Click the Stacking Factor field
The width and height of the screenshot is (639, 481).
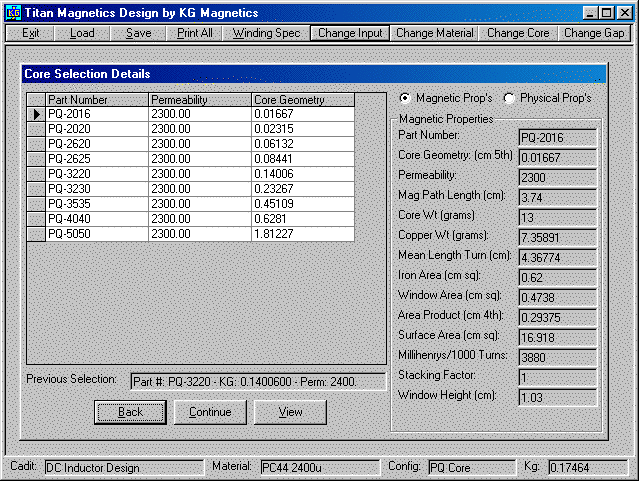point(558,377)
